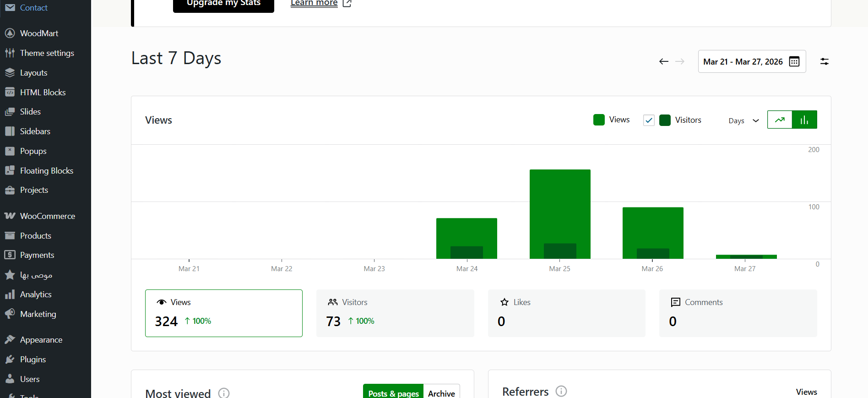The image size is (868, 398).
Task: Open the calendar date picker icon
Action: (x=794, y=61)
